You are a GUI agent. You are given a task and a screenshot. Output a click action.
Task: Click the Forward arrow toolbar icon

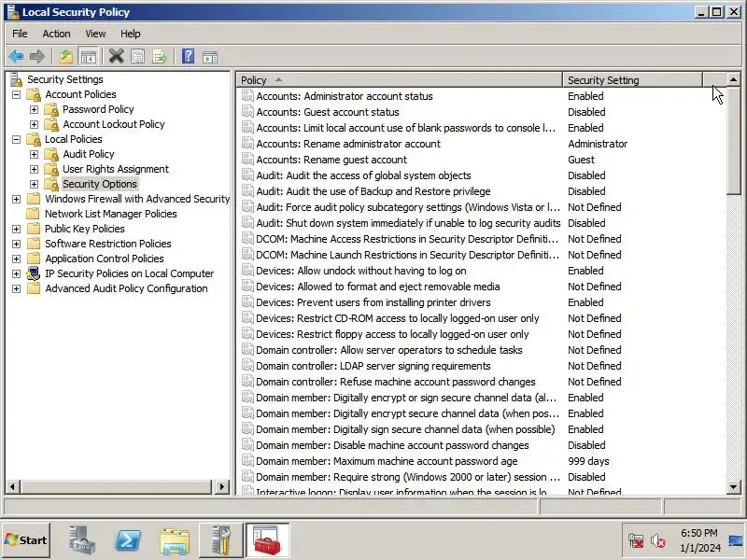[37, 57]
